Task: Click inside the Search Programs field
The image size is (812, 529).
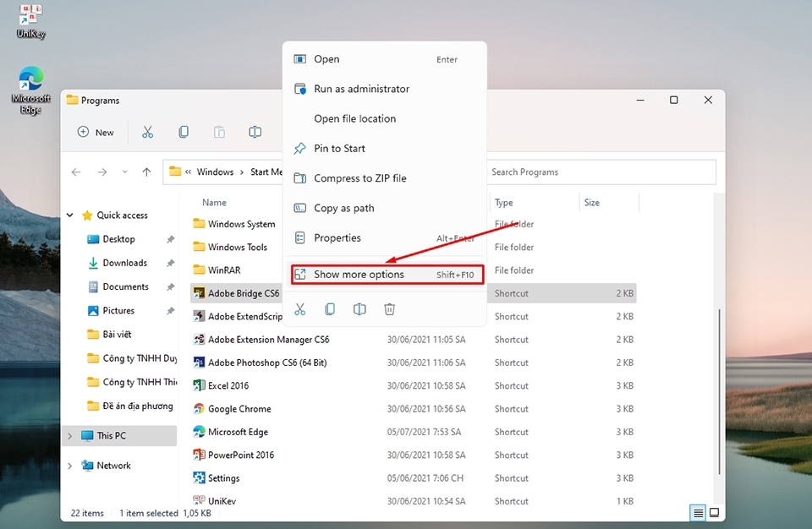Action: pos(601,172)
